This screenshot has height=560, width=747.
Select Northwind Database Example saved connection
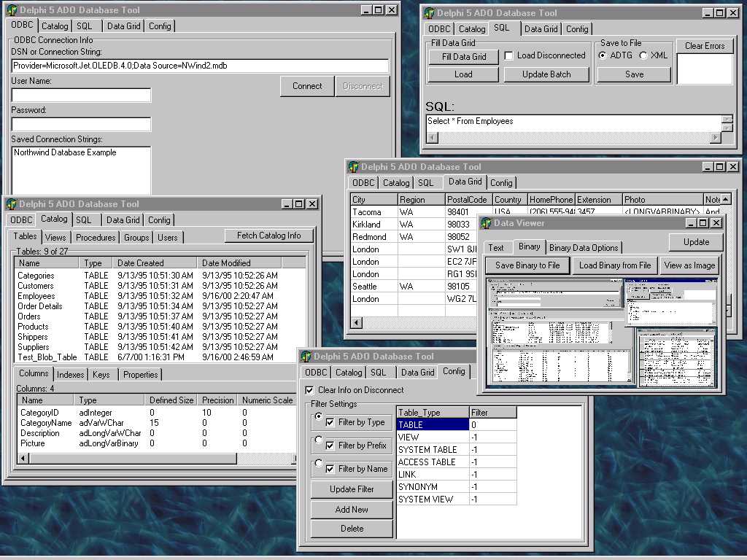(65, 153)
